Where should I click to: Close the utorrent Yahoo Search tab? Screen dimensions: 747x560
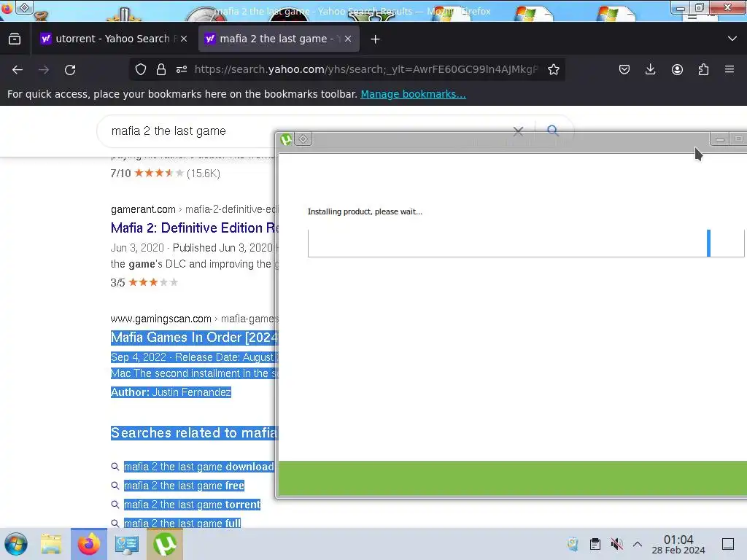click(x=184, y=39)
